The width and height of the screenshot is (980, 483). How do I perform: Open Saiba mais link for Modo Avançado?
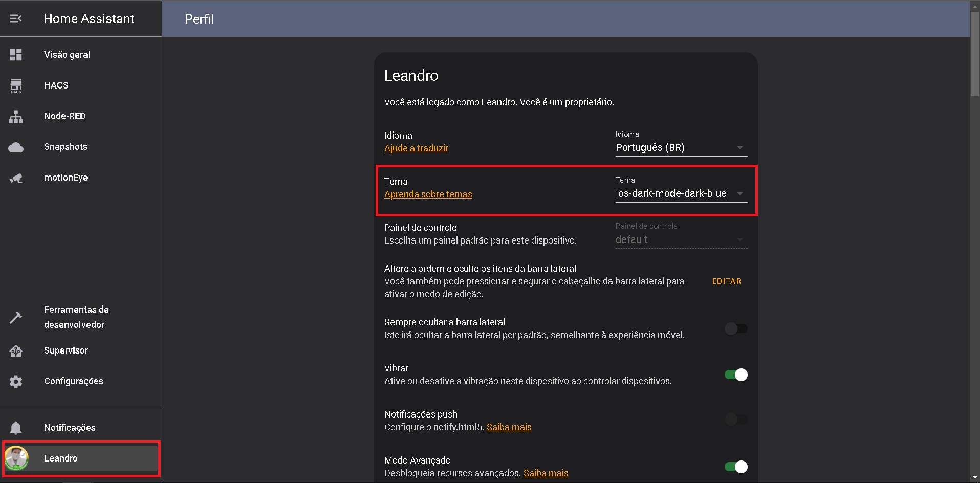pos(546,473)
